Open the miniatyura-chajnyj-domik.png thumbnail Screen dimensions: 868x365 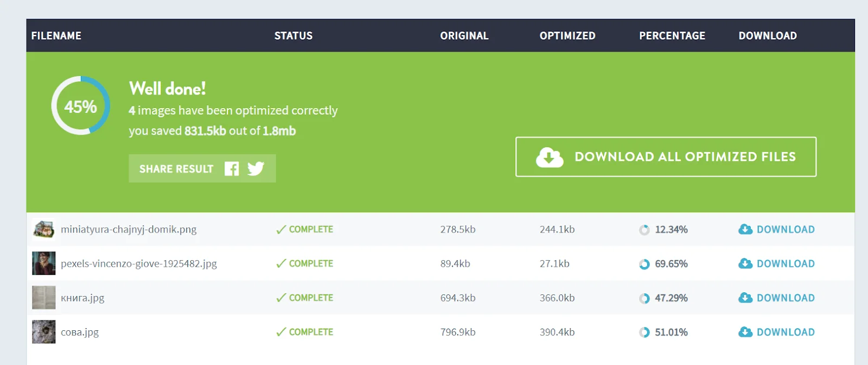pyautogui.click(x=43, y=229)
